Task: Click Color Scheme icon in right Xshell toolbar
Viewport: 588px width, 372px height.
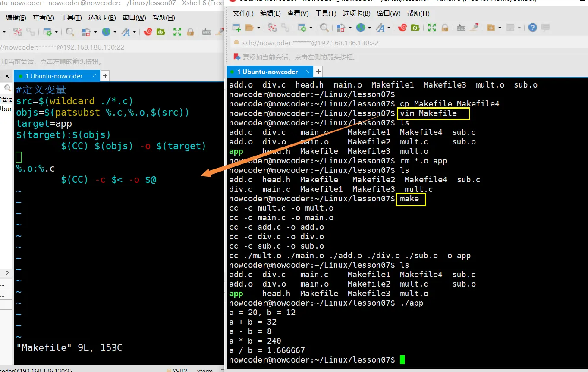Action: click(x=340, y=28)
